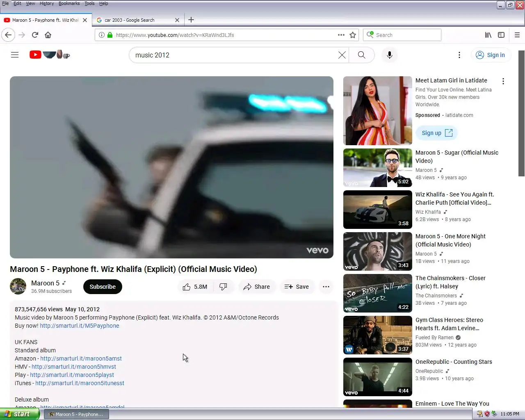The height and width of the screenshot is (420, 525).
Task: Open the maroon5playst Play link
Action: pyautogui.click(x=72, y=375)
